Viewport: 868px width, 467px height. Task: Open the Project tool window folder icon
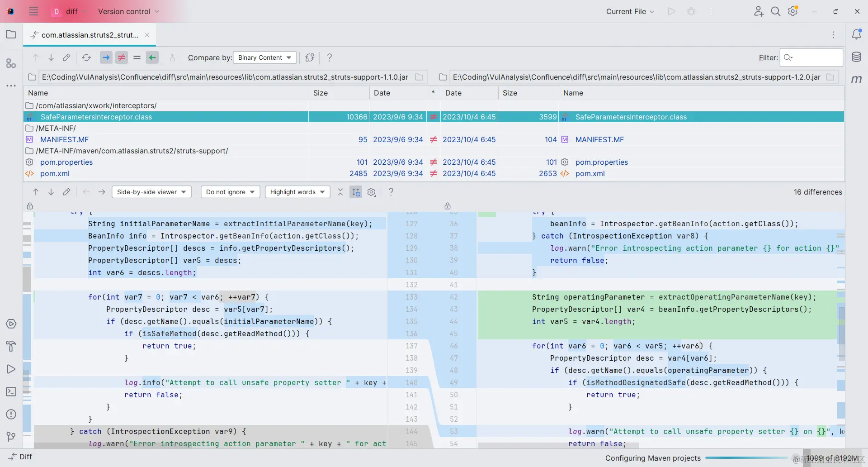click(11, 34)
